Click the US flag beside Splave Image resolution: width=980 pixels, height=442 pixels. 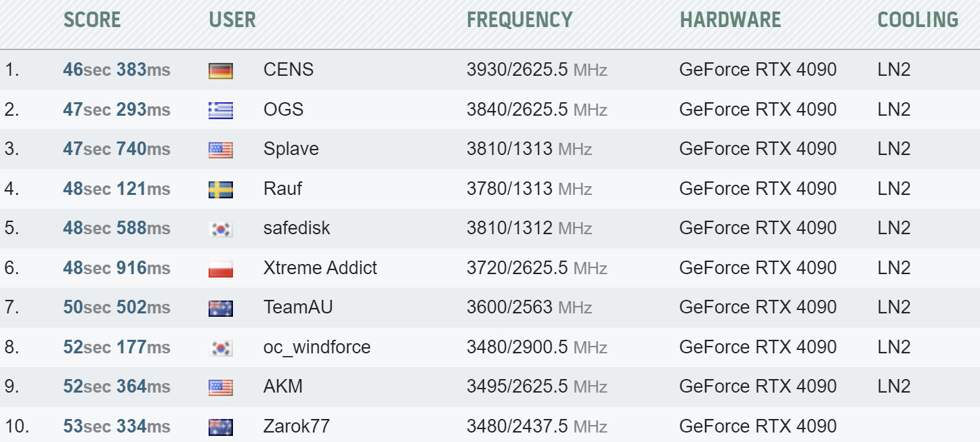[221, 150]
